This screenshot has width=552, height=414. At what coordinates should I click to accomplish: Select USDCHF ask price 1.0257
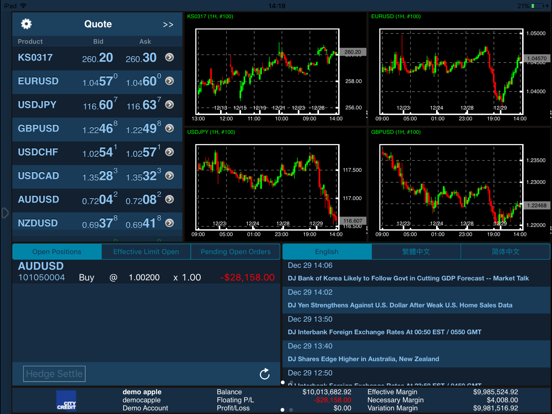pyautogui.click(x=144, y=152)
